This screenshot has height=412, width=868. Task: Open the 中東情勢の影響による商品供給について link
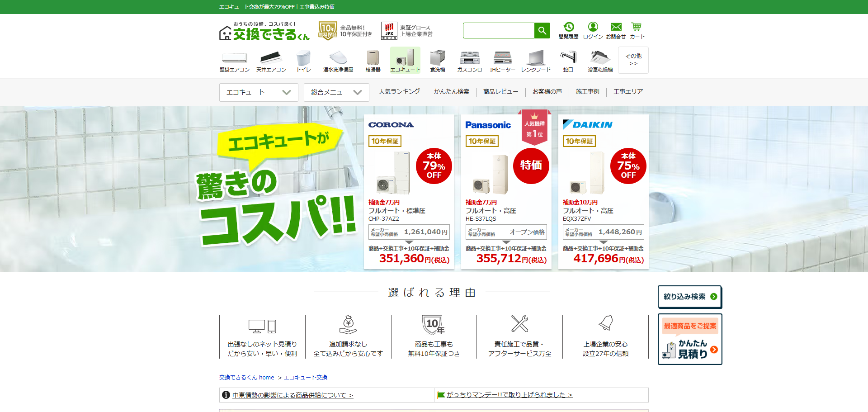292,395
